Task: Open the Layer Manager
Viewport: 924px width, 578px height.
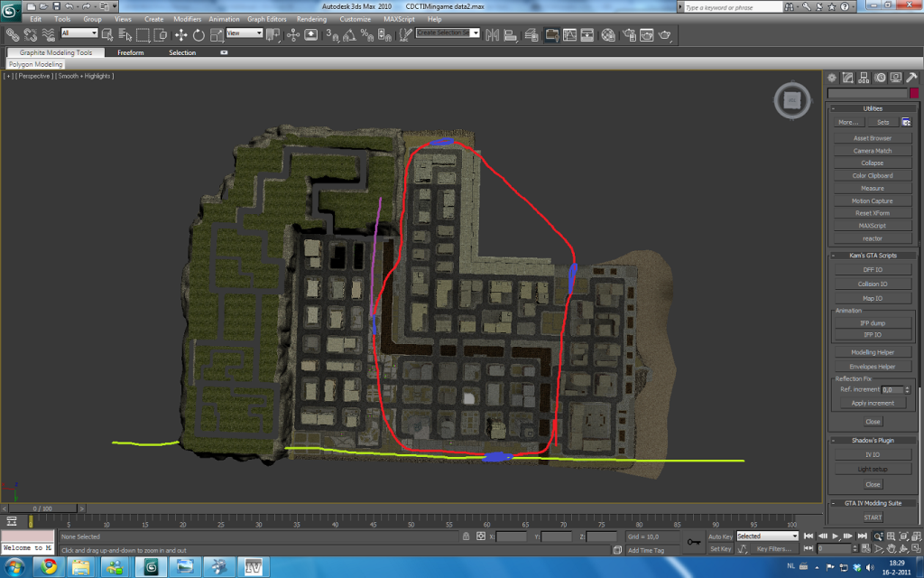Action: (x=531, y=35)
